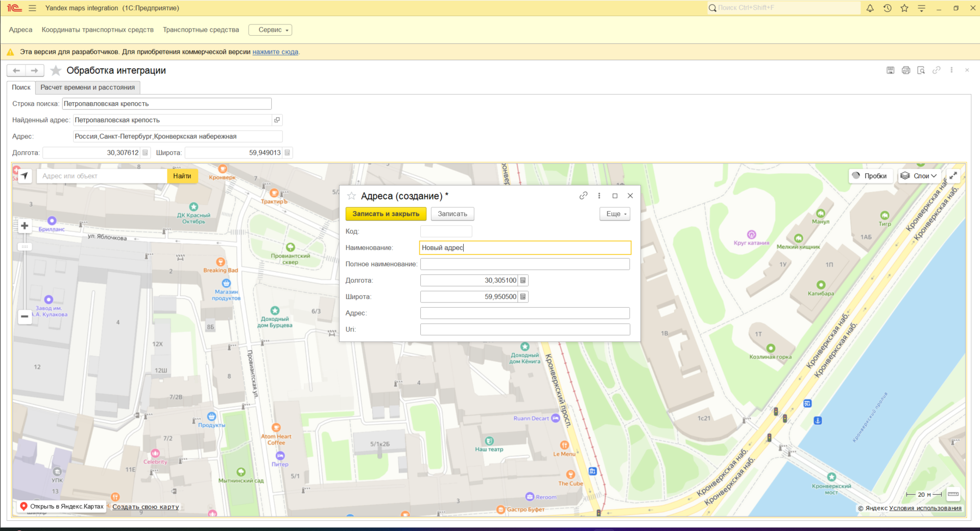Open more options dots of main form
Image resolution: width=980 pixels, height=531 pixels.
[x=951, y=71]
